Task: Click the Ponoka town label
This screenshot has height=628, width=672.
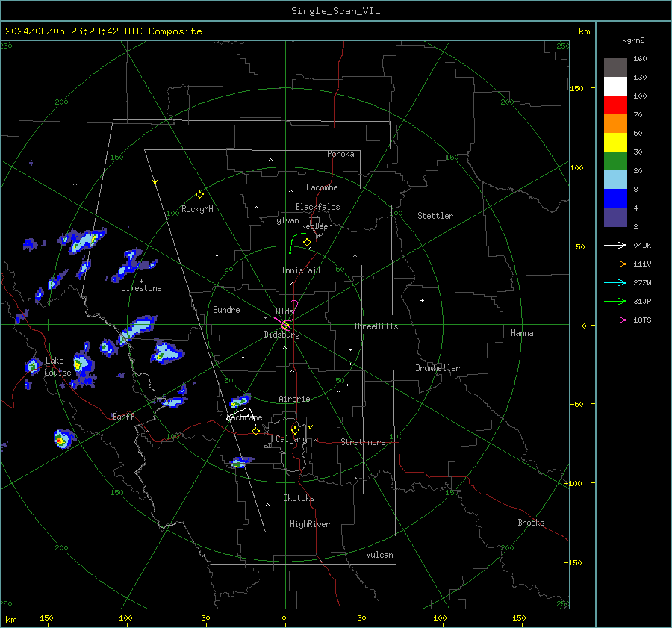Action: pyautogui.click(x=340, y=154)
